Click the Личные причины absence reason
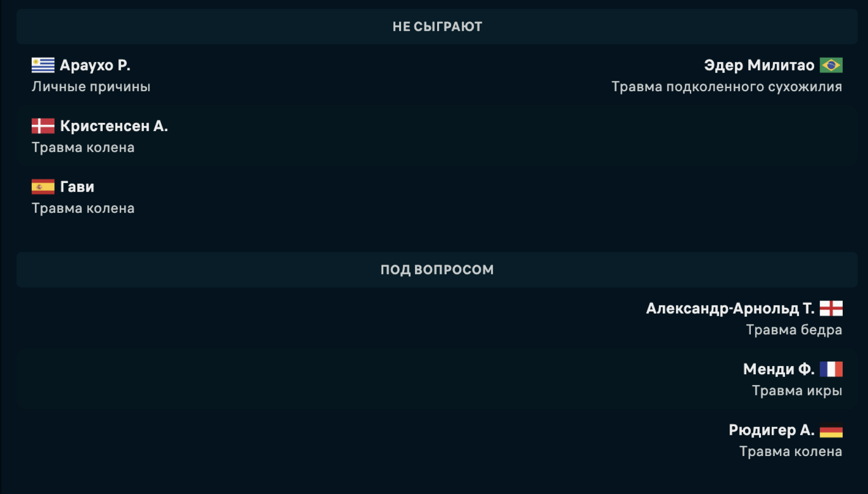 coord(91,87)
